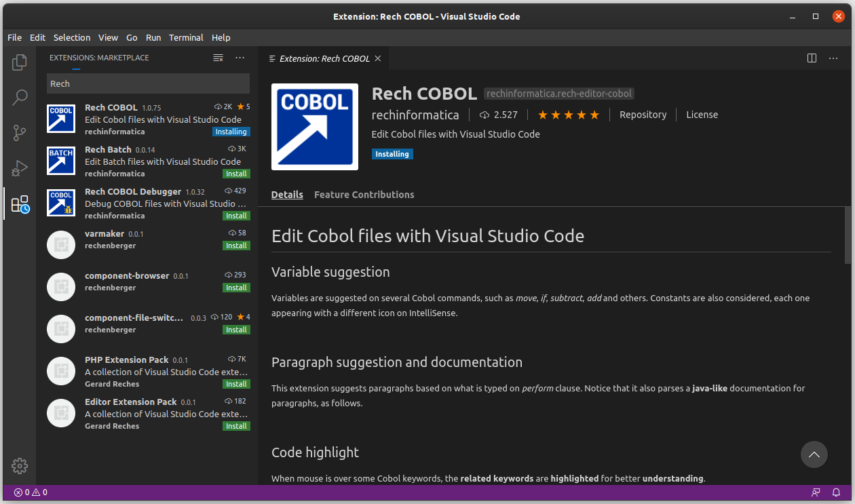This screenshot has width=855, height=504.
Task: Open the Search view icon
Action: [19, 97]
